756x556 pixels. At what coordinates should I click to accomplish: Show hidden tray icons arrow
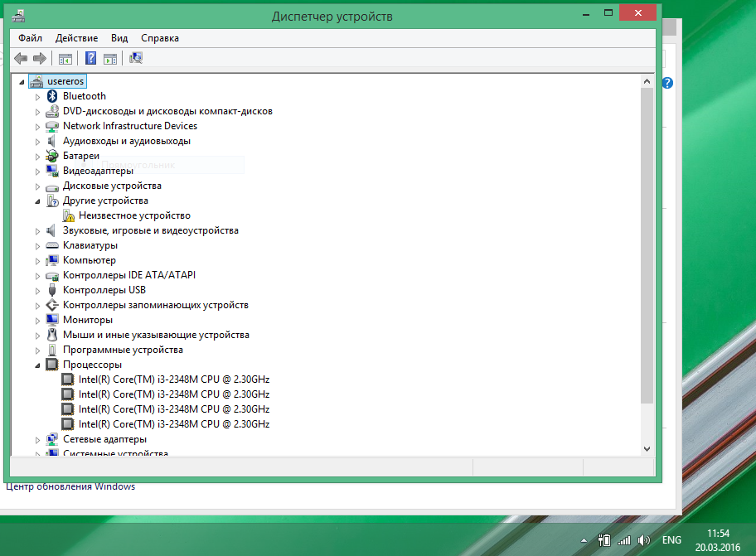pos(584,540)
